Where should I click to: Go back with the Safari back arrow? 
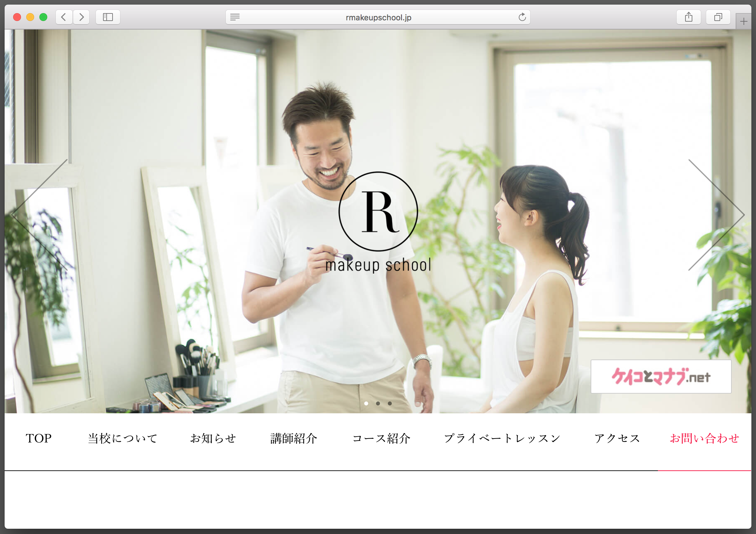[x=64, y=17]
